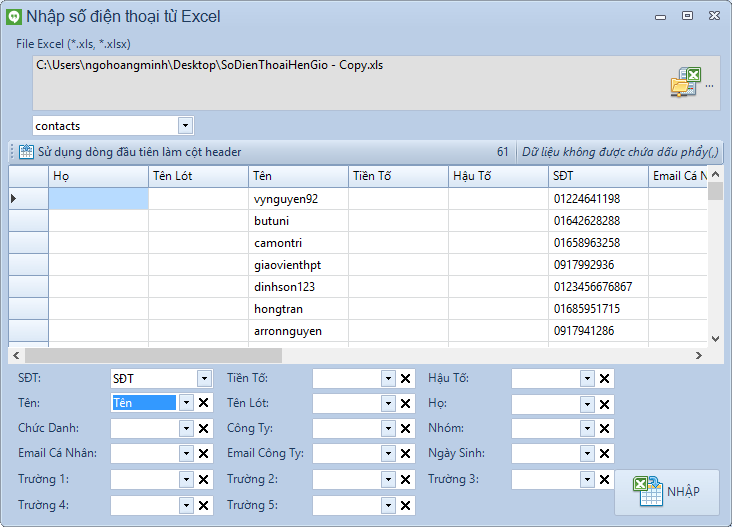Click the butuni name cell
732x527 pixels.
coord(298,221)
